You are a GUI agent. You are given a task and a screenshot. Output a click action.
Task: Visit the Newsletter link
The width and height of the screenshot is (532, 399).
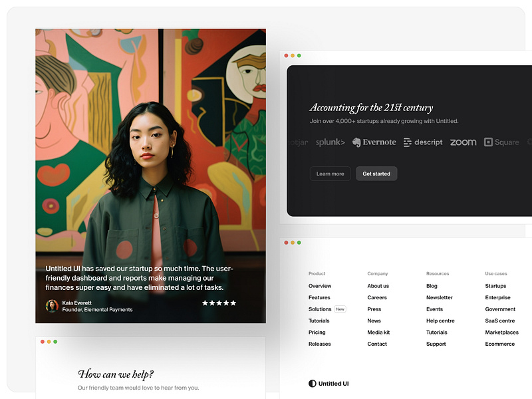(x=440, y=297)
